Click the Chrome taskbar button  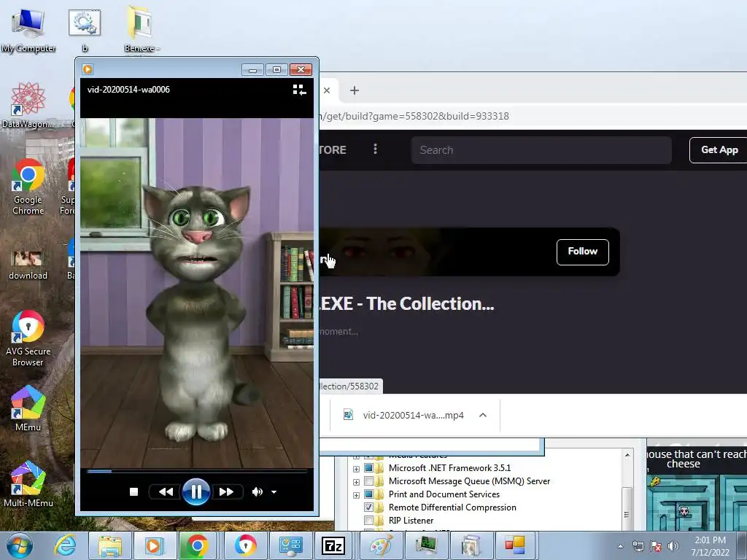click(x=197, y=545)
